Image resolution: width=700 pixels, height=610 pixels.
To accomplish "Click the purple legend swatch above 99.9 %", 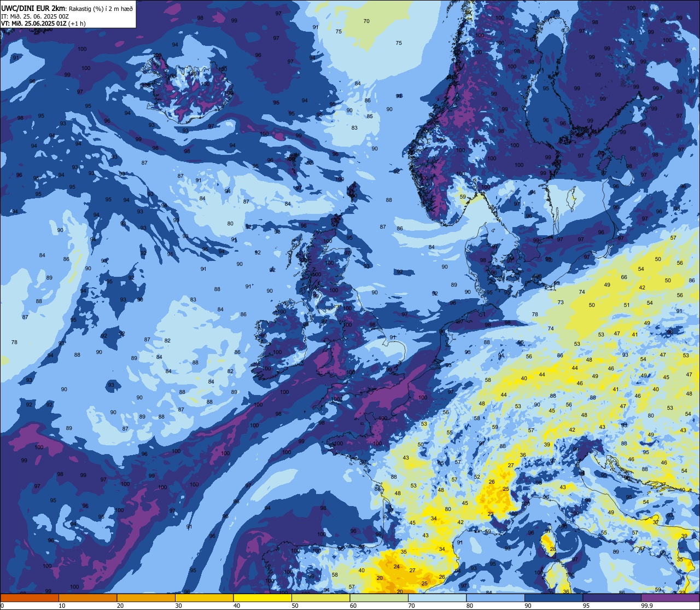I will 670,597.
